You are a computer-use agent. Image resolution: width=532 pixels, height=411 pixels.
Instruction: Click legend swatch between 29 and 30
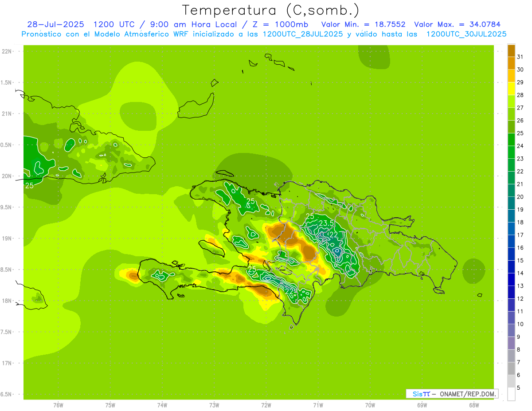pos(511,76)
